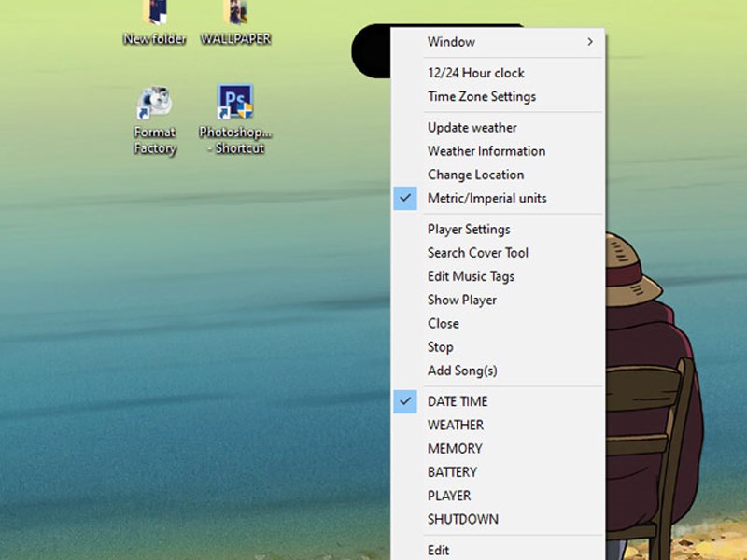Viewport: 747px width, 560px height.
Task: Launch the Photoshop shortcut icon
Action: (235, 103)
